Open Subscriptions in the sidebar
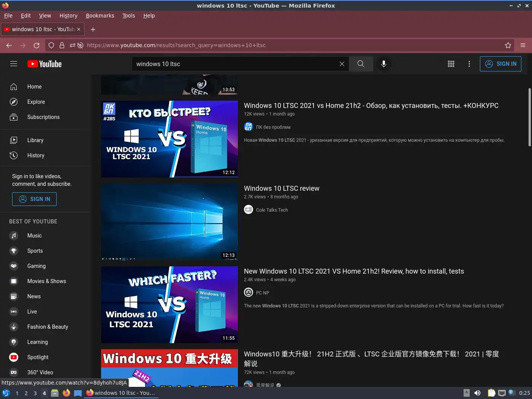This screenshot has height=399, width=532. (45, 117)
